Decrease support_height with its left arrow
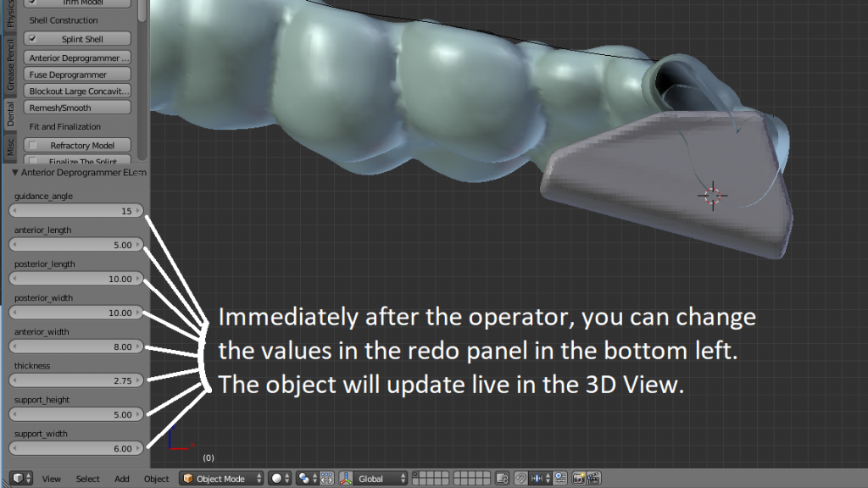 pyautogui.click(x=15, y=414)
